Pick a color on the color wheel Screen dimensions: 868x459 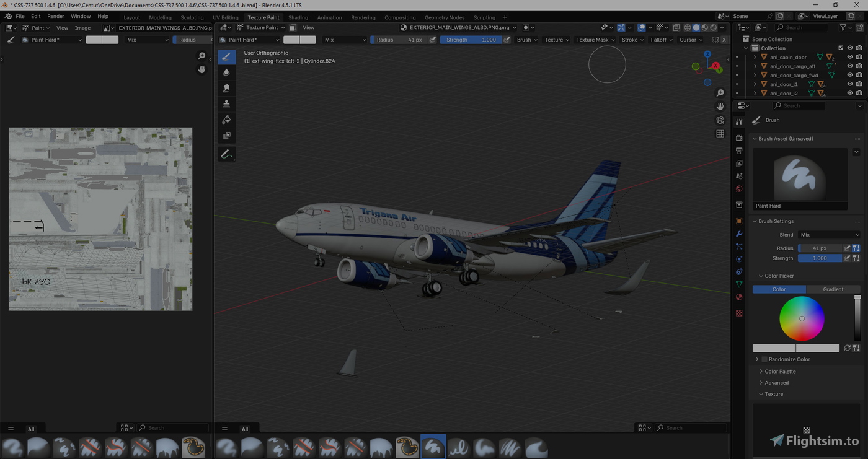(x=802, y=318)
